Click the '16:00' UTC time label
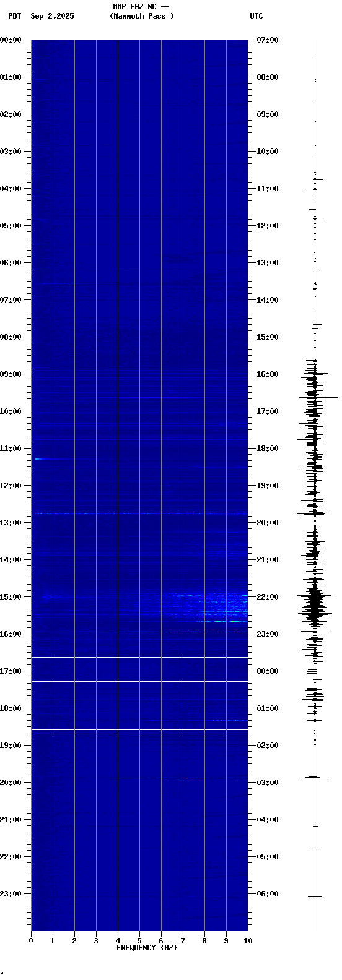The width and height of the screenshot is (342, 980). (268, 374)
